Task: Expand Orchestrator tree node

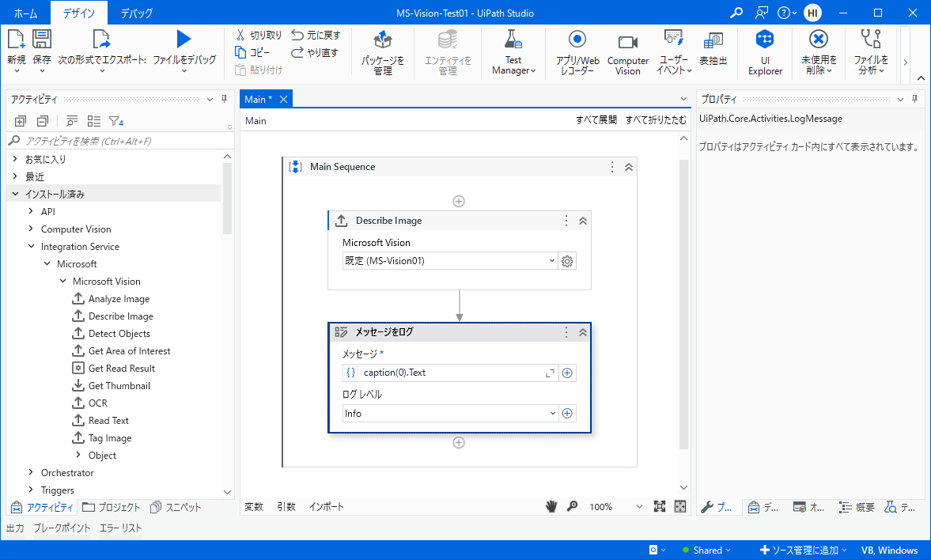Action: point(31,472)
